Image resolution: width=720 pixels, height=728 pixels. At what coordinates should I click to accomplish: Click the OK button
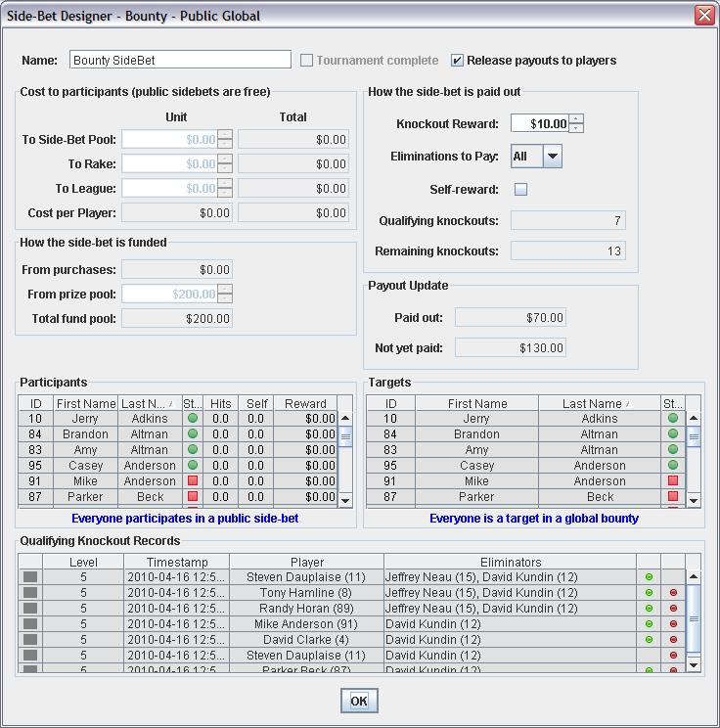click(x=359, y=701)
